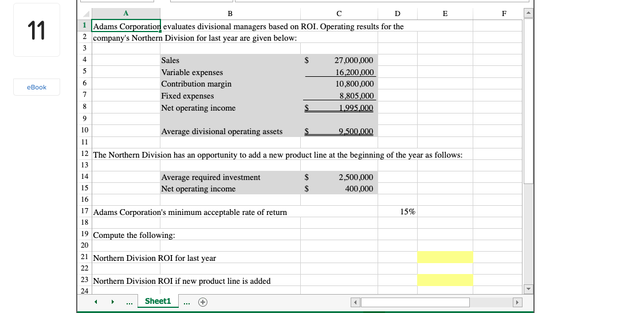Screen dimensions: 644x313
Task: Select row 21 header
Action: (x=84, y=257)
